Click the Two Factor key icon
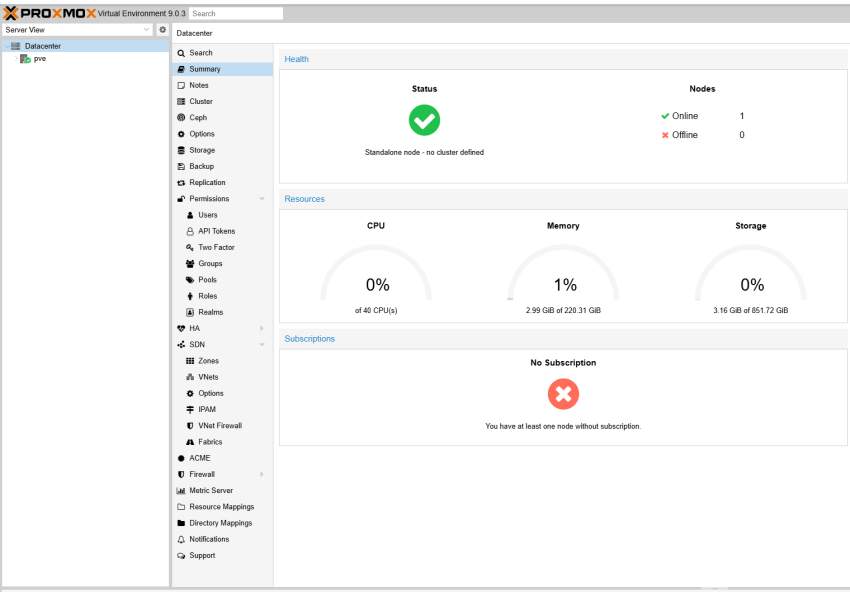 point(190,247)
